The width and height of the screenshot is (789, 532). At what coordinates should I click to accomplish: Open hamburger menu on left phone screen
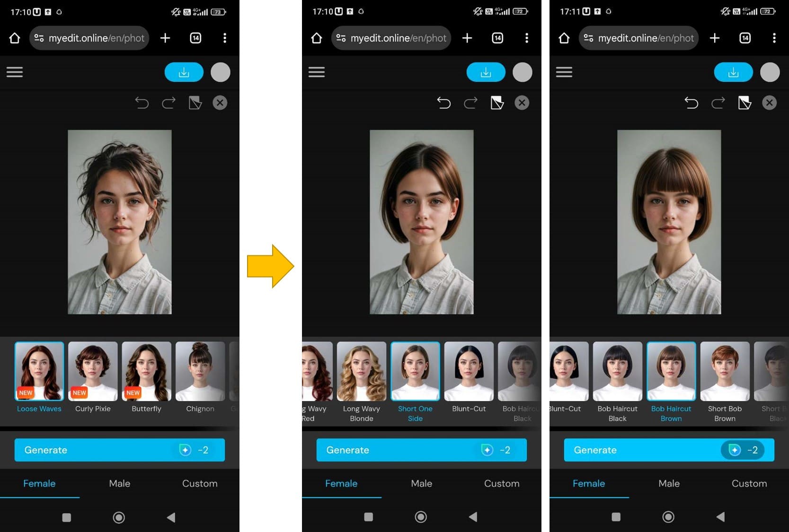[x=15, y=72]
